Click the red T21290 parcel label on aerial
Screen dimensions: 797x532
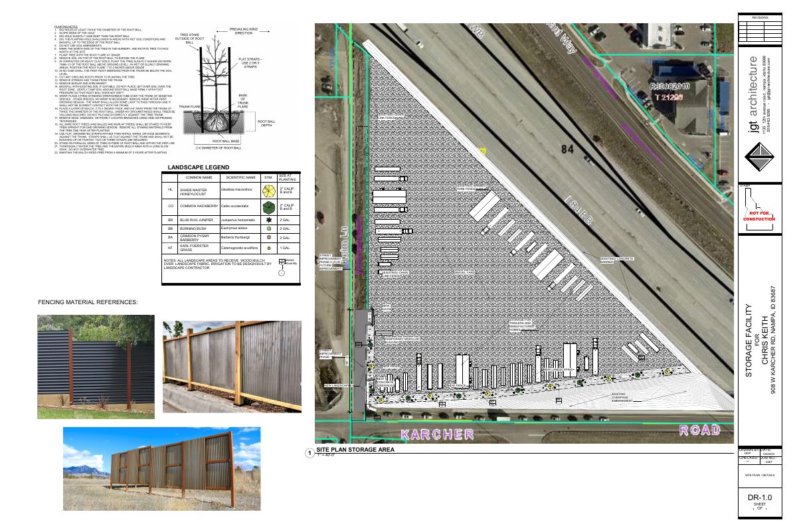pos(670,97)
